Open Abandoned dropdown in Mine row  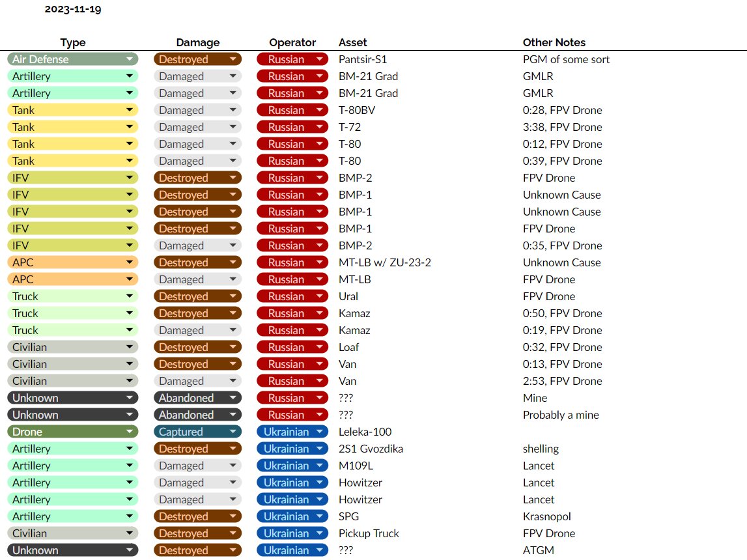197,398
